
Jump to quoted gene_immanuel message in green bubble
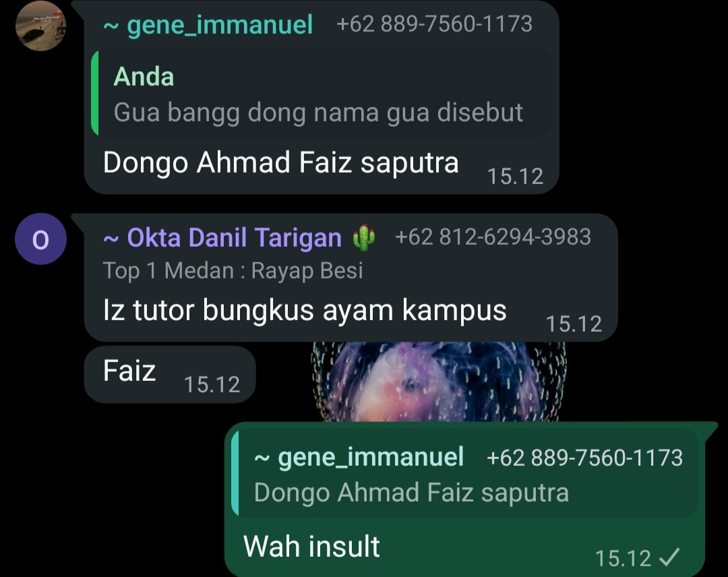[464, 473]
